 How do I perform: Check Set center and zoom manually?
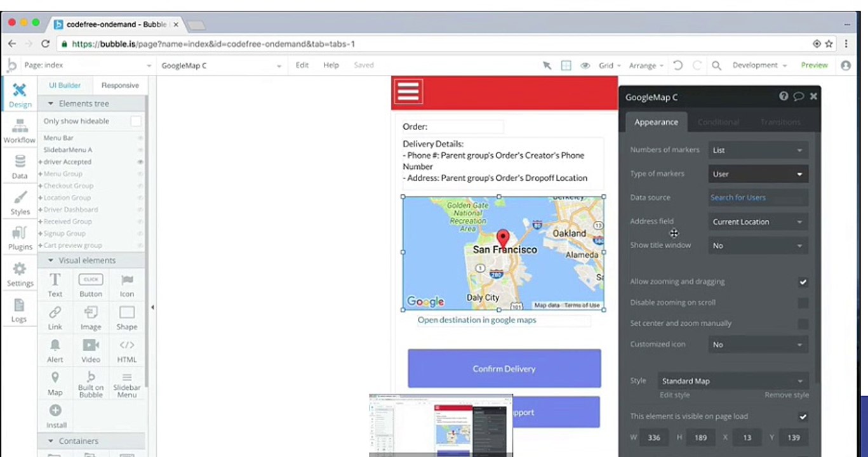(x=803, y=324)
